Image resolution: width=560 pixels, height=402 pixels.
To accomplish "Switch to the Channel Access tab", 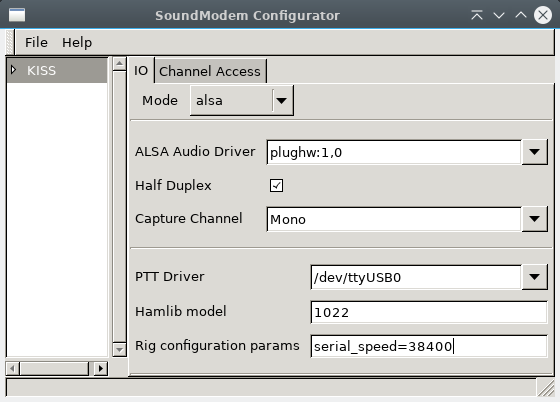I will point(210,71).
